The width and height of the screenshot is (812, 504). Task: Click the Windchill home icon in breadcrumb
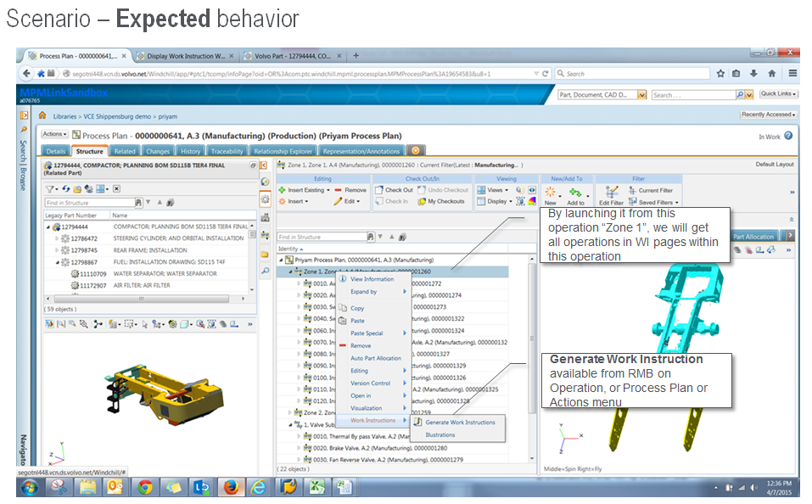[42, 115]
